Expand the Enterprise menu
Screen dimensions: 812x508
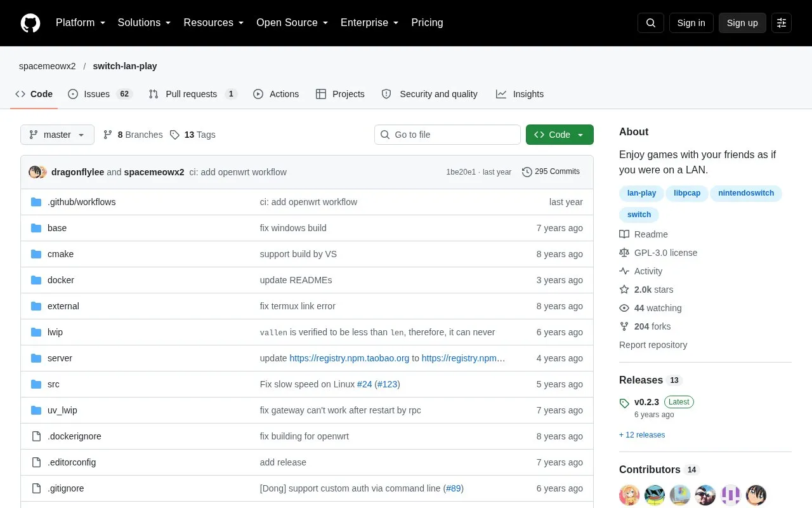(x=370, y=23)
